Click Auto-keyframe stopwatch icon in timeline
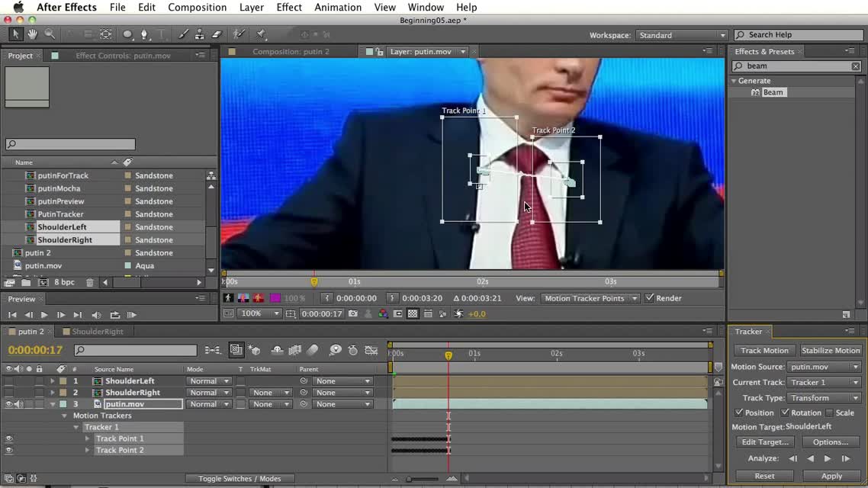Viewport: 868px width, 488px height. (352, 350)
